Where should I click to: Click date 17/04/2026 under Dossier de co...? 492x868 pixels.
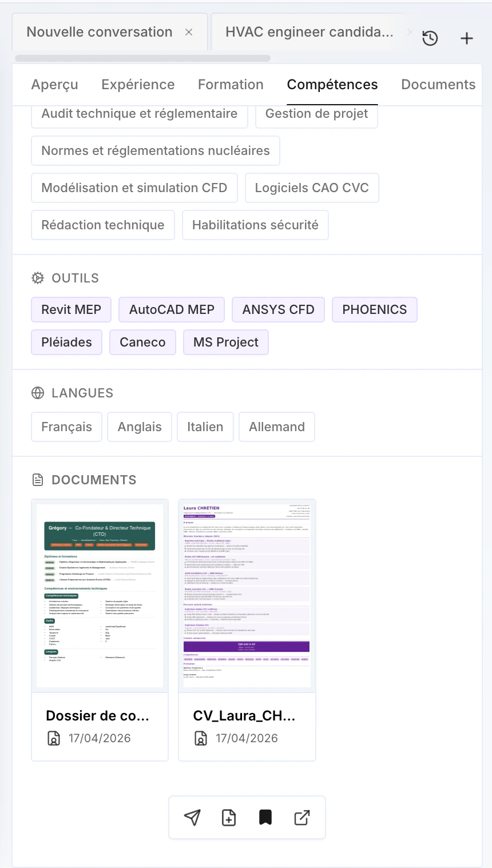pyautogui.click(x=100, y=738)
